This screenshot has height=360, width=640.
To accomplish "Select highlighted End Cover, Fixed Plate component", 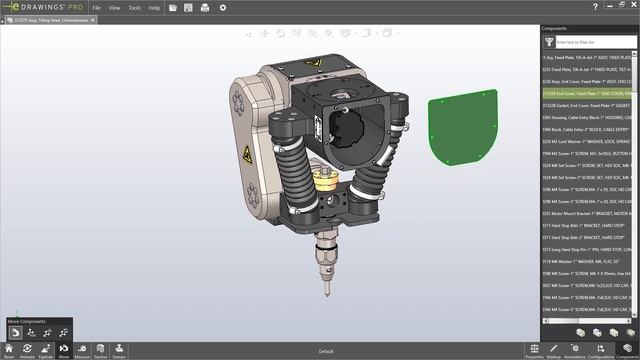I will [x=587, y=93].
